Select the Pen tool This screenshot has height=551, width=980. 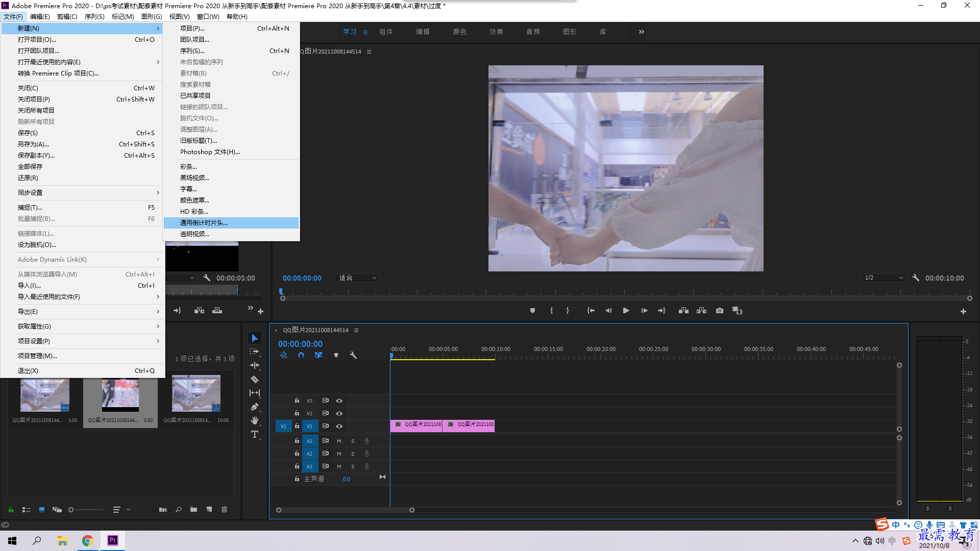click(x=255, y=407)
